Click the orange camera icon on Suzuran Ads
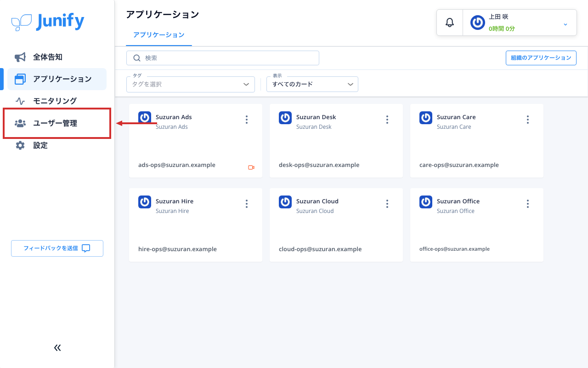Image resolution: width=588 pixels, height=368 pixels. click(251, 167)
